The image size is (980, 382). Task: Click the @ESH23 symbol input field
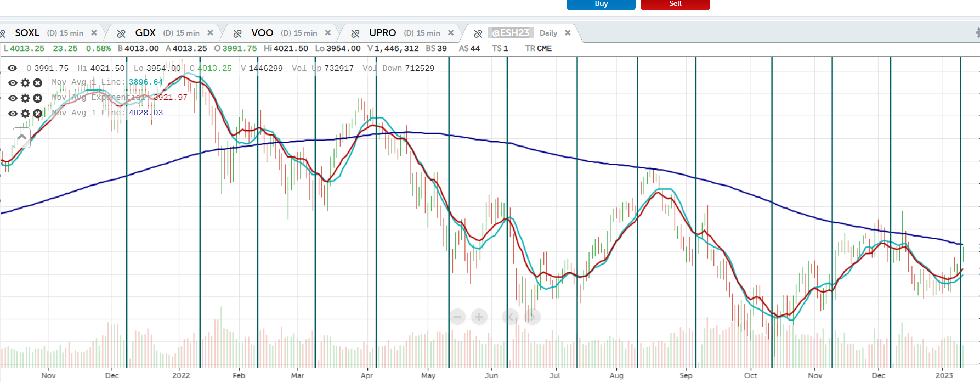pos(510,33)
